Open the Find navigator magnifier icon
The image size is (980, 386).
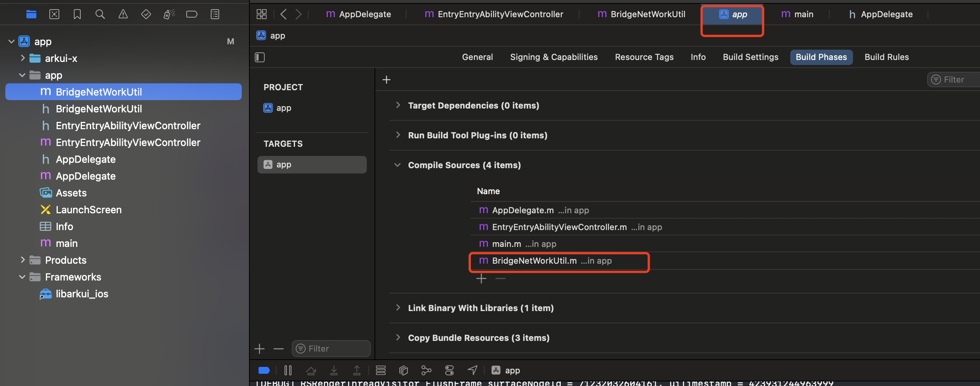pos(100,15)
